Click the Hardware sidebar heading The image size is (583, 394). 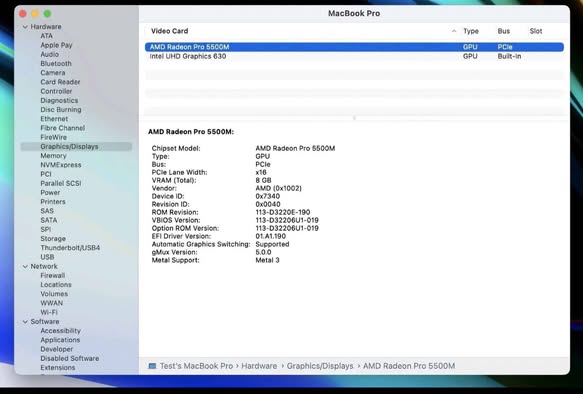(46, 27)
